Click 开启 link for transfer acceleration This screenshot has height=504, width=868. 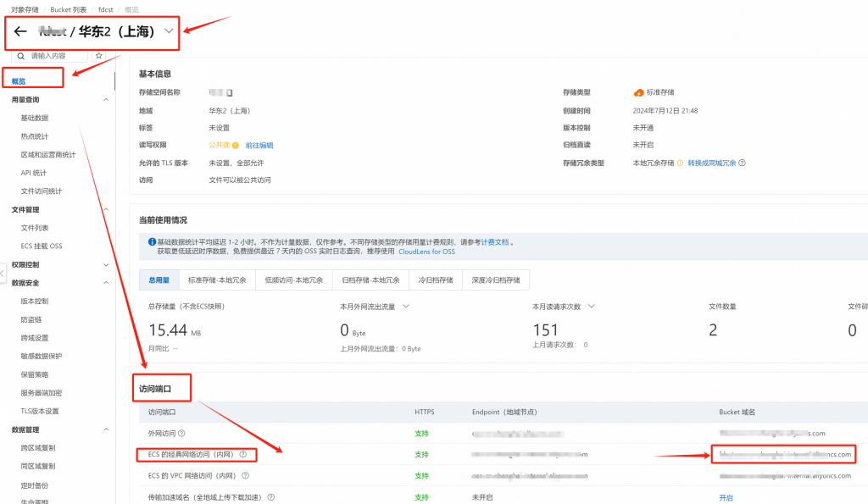[x=726, y=498]
